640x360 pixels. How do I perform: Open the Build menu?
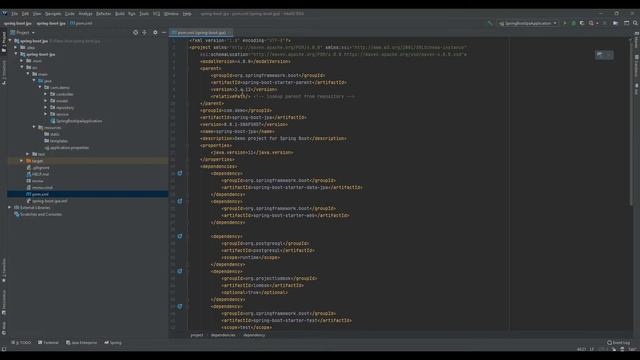coord(120,13)
